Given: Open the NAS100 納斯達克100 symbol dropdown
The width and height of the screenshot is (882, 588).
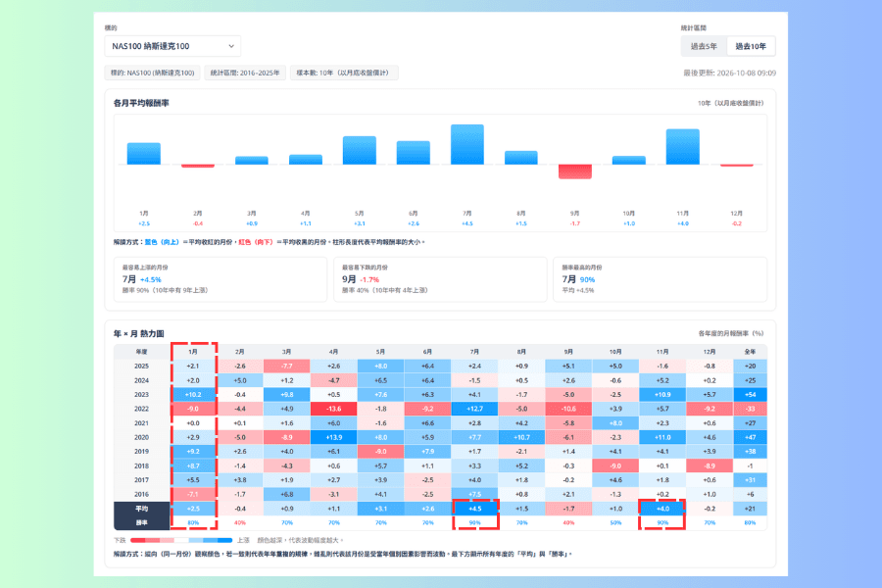Looking at the screenshot, I should 172,46.
